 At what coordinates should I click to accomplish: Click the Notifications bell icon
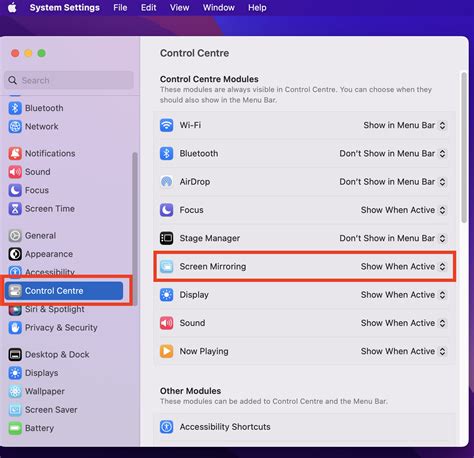pos(15,153)
